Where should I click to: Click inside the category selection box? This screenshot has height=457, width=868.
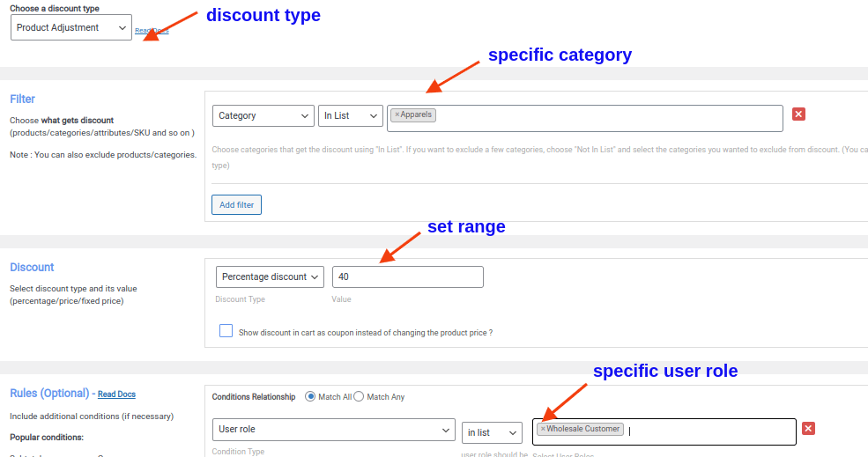608,118
